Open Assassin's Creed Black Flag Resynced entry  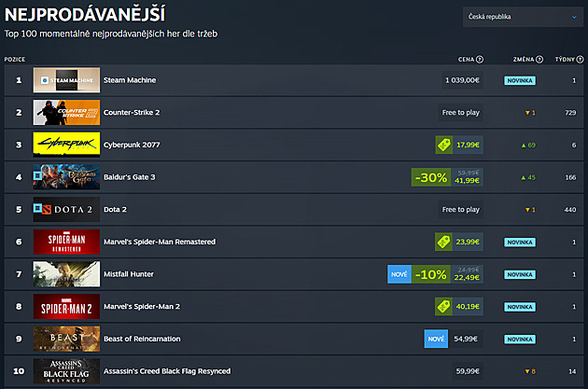167,371
